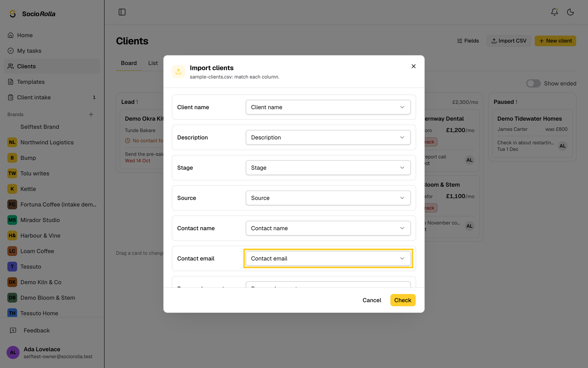Open the Contact email column dropdown
Viewport: 588px width, 368px height.
328,258
